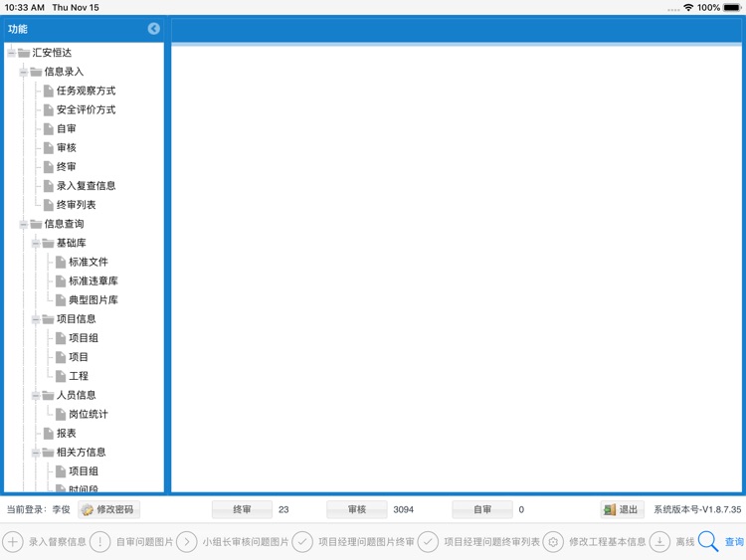The height and width of the screenshot is (560, 746).
Task: Open 岗位统计 item
Action: pos(88,414)
